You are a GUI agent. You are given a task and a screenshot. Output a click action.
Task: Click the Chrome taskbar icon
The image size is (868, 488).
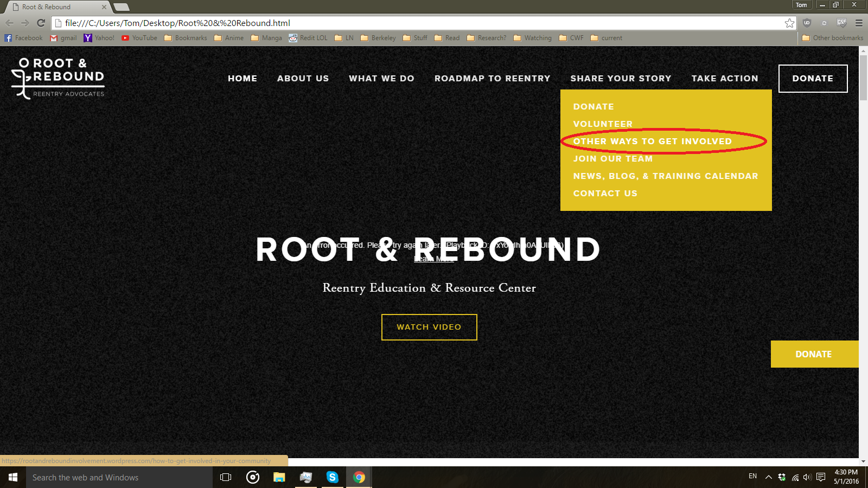[x=359, y=477]
